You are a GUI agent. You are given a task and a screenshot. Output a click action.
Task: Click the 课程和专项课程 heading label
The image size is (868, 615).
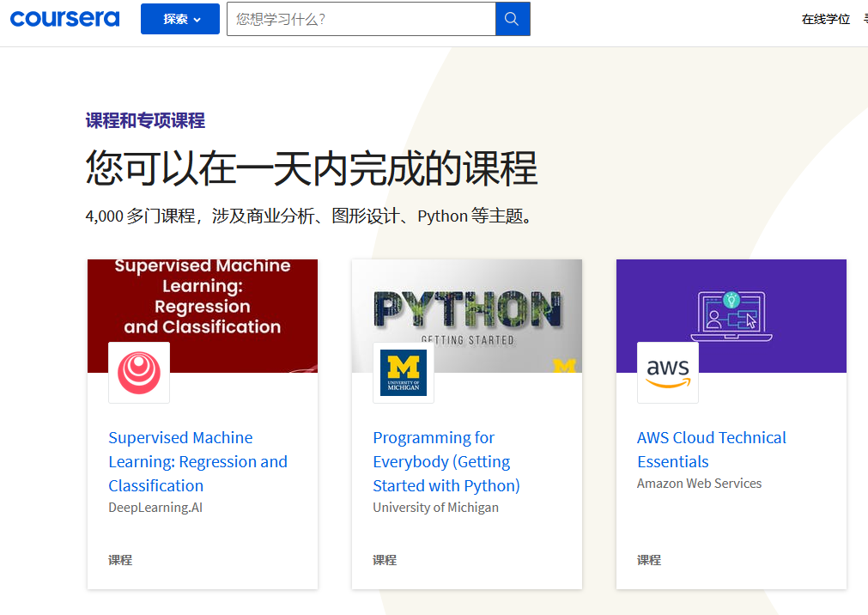(145, 120)
